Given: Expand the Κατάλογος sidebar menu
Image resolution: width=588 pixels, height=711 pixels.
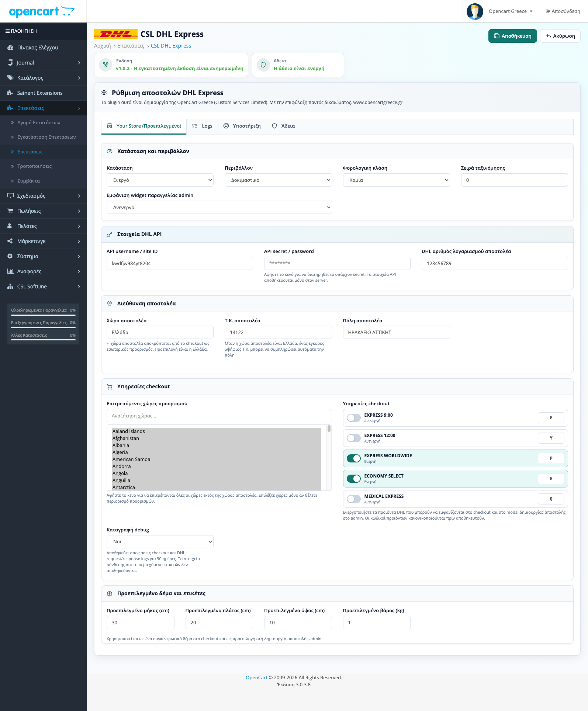Looking at the screenshot, I should (x=43, y=78).
